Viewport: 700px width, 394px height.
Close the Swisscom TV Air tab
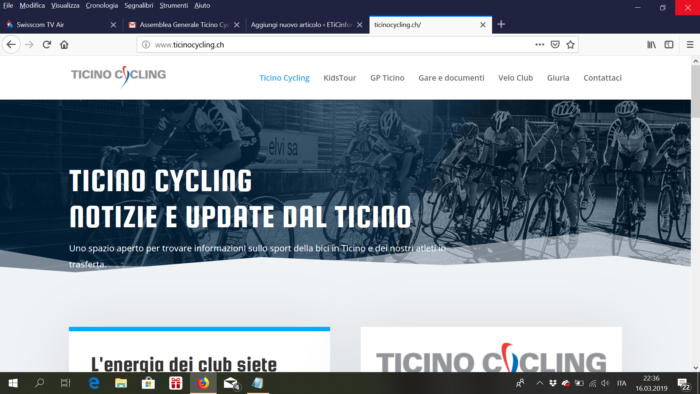click(x=113, y=25)
